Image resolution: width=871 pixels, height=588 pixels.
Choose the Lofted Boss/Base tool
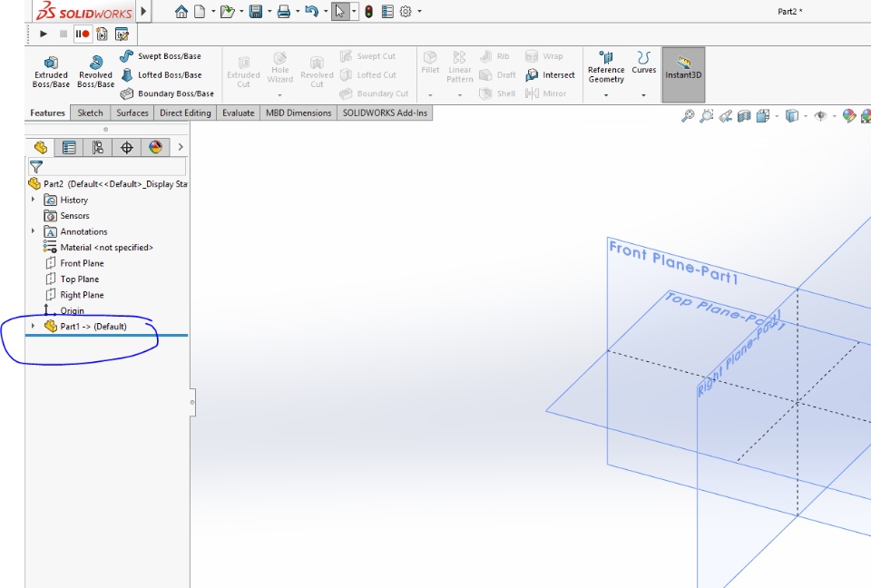[161, 75]
